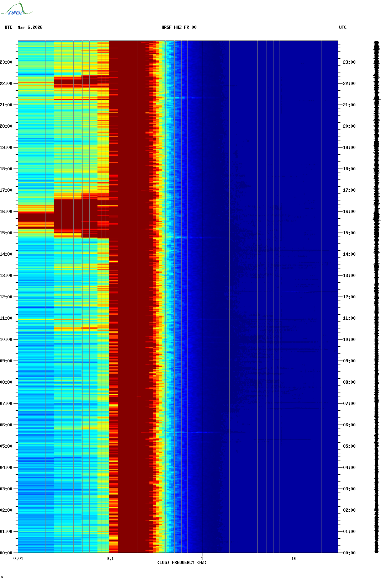Click the 10 Hz frequency tick label
Image resolution: width=392 pixels, height=581 pixels.
(294, 558)
